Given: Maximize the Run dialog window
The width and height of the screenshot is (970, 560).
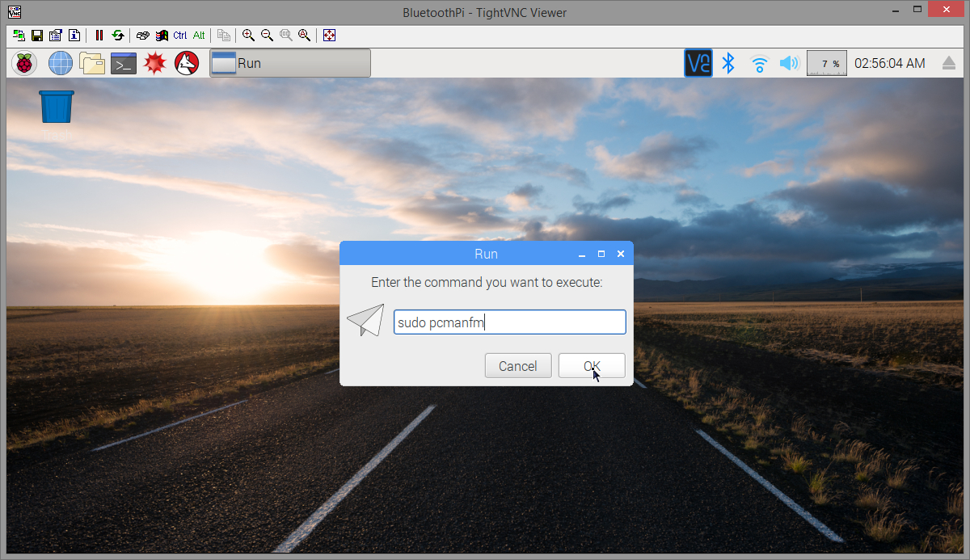Looking at the screenshot, I should pos(601,254).
